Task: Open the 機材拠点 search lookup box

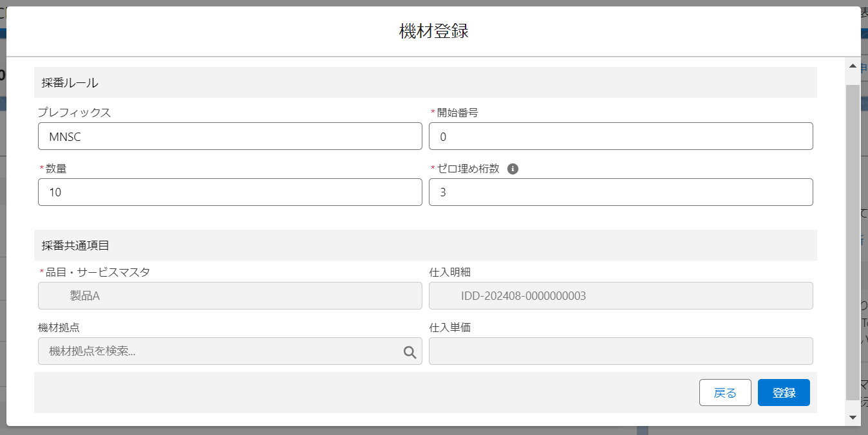Action: (x=219, y=351)
